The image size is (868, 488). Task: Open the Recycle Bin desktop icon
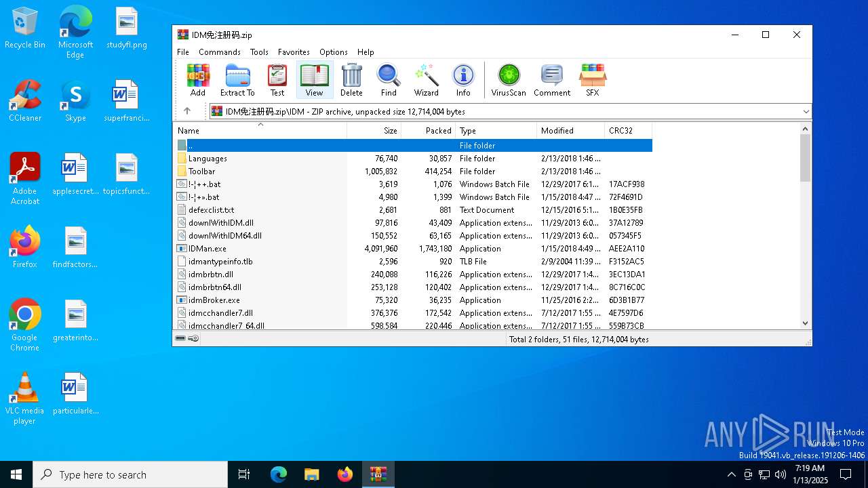pos(25,28)
